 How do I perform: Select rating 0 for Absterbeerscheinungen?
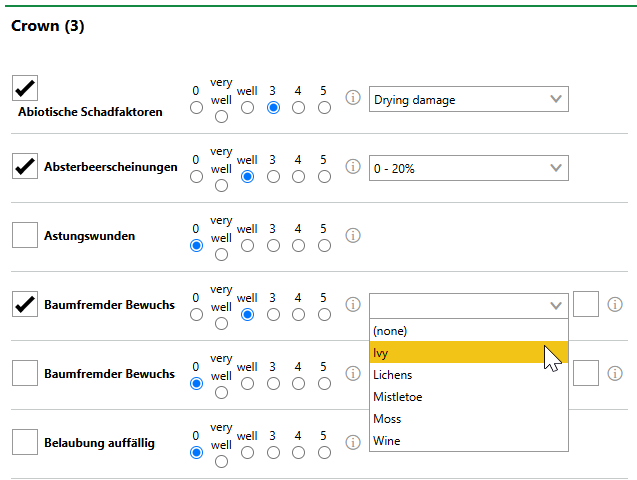196,177
